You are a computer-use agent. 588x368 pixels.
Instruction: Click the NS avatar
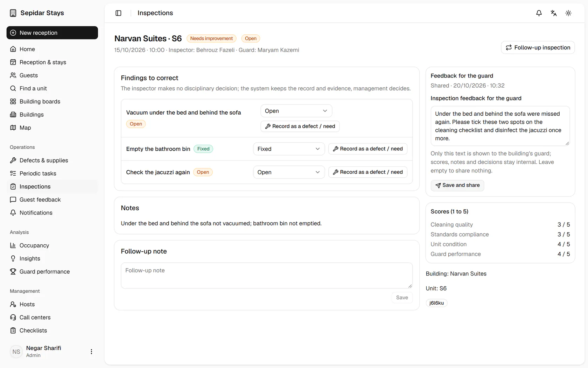pos(16,352)
